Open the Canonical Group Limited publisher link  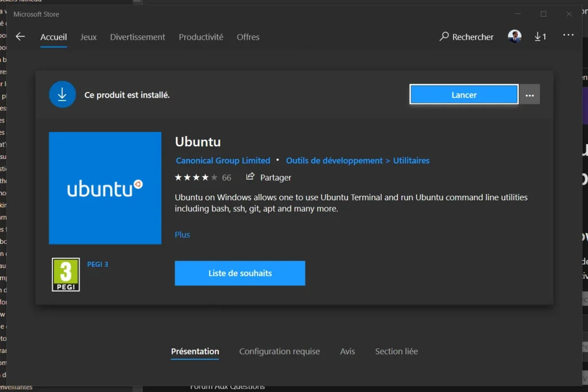pyautogui.click(x=223, y=160)
